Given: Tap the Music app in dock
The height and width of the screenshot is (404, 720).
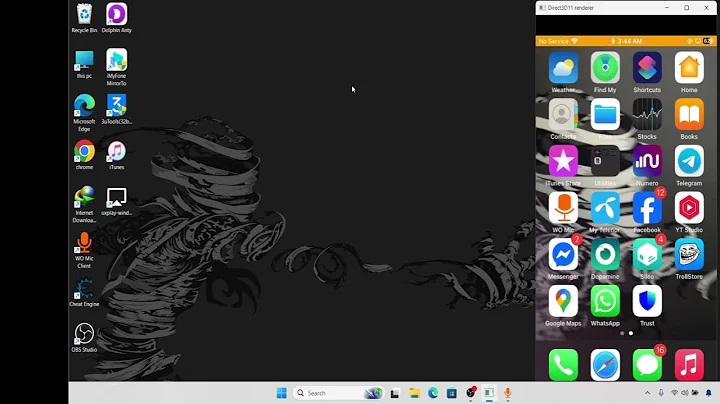Looking at the screenshot, I should coord(689,365).
